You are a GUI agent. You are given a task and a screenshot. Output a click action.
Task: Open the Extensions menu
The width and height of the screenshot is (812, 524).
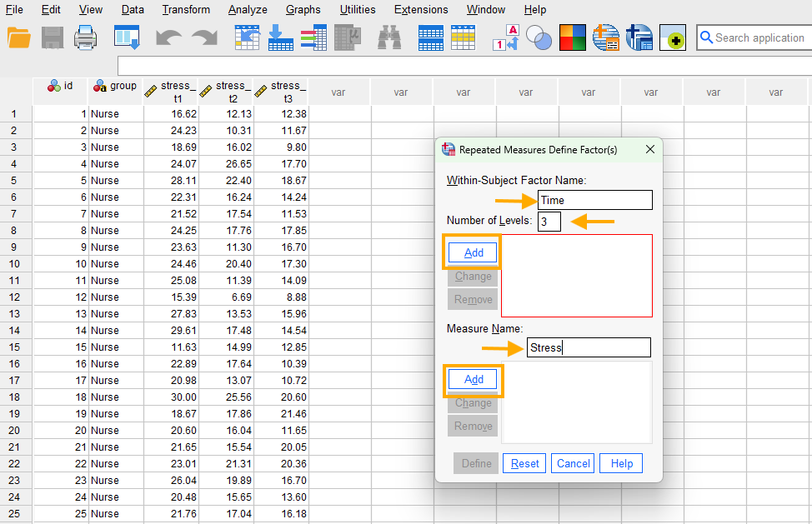point(421,9)
